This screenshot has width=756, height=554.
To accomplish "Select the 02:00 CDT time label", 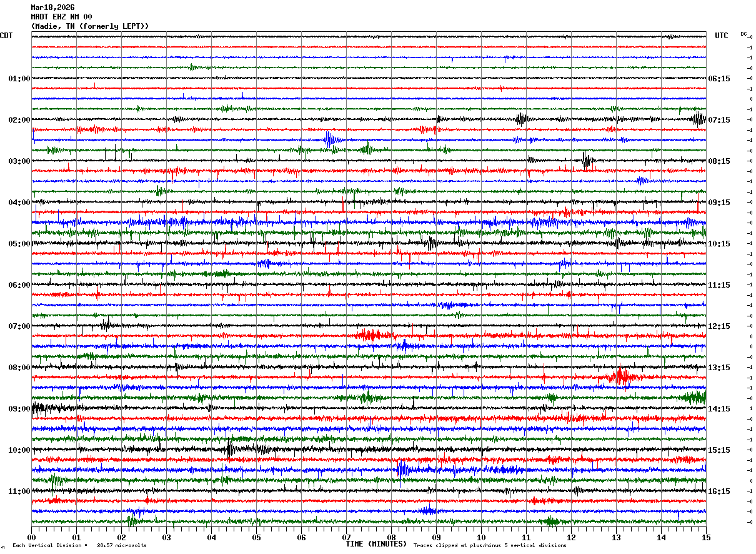I will (x=19, y=120).
